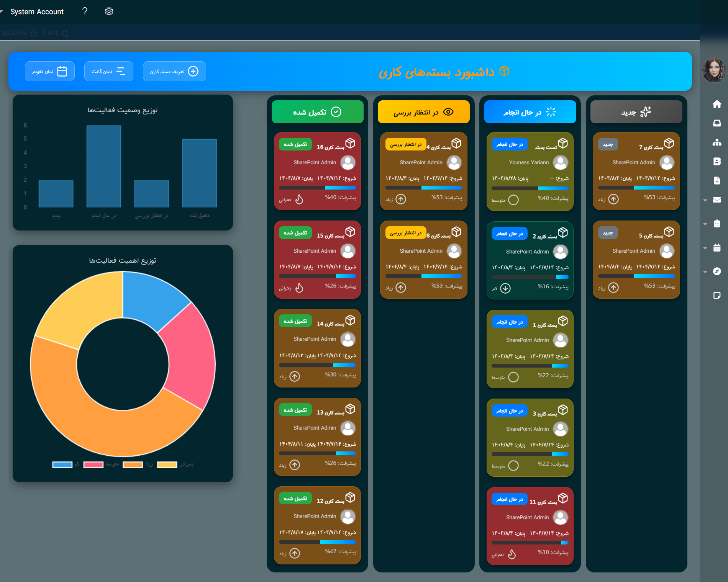Image resolution: width=728 pixels, height=582 pixels.
Task: Open the Home icon in the sidebar
Action: click(717, 104)
